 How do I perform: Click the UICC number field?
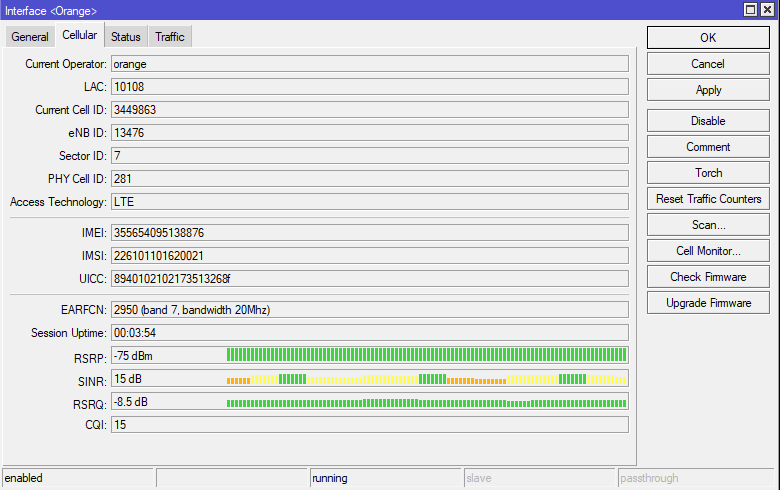pyautogui.click(x=370, y=279)
